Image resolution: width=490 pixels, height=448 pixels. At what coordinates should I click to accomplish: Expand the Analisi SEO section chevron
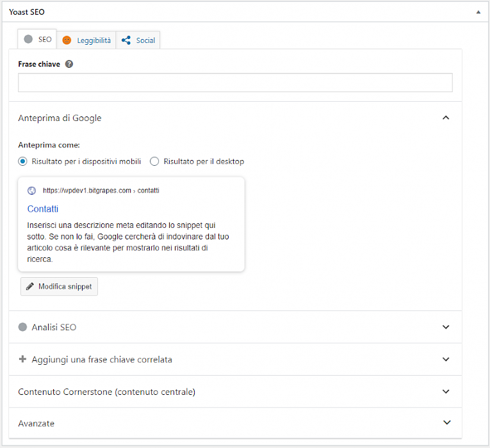tap(446, 327)
